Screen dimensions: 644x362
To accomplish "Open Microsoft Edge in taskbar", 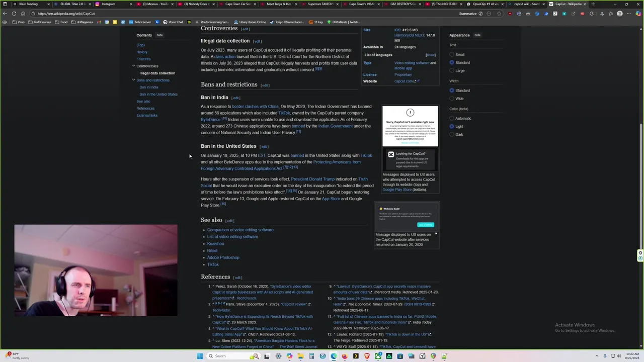I will (334, 356).
